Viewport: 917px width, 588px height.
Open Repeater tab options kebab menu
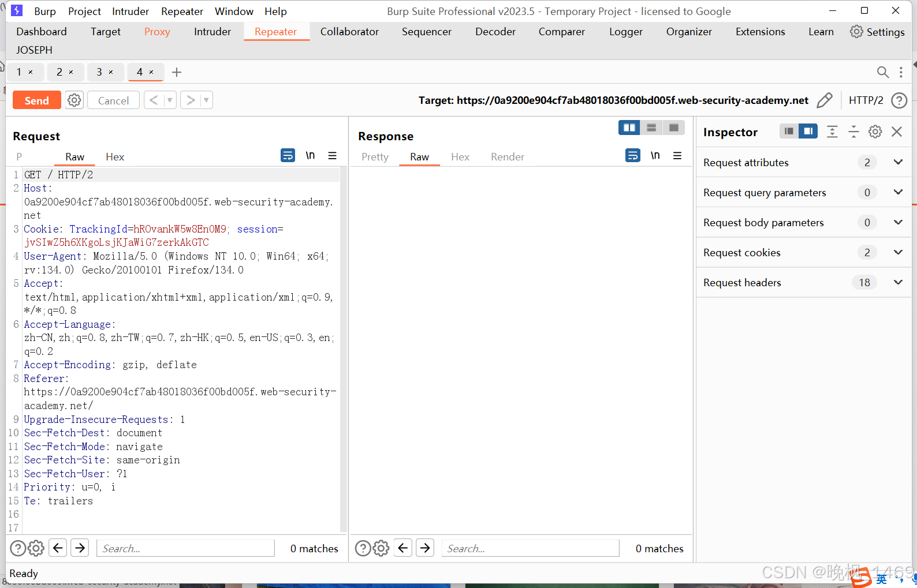901,72
